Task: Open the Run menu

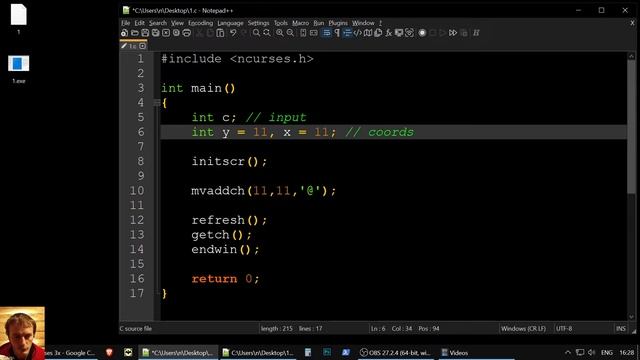Action: coord(319,23)
